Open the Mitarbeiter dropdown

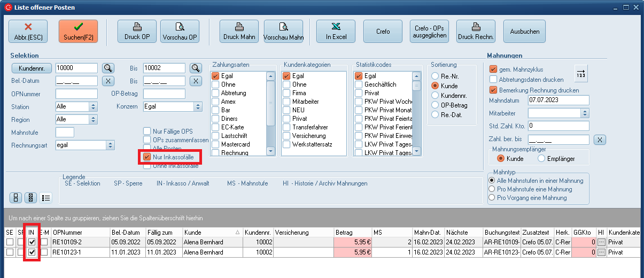(x=585, y=113)
